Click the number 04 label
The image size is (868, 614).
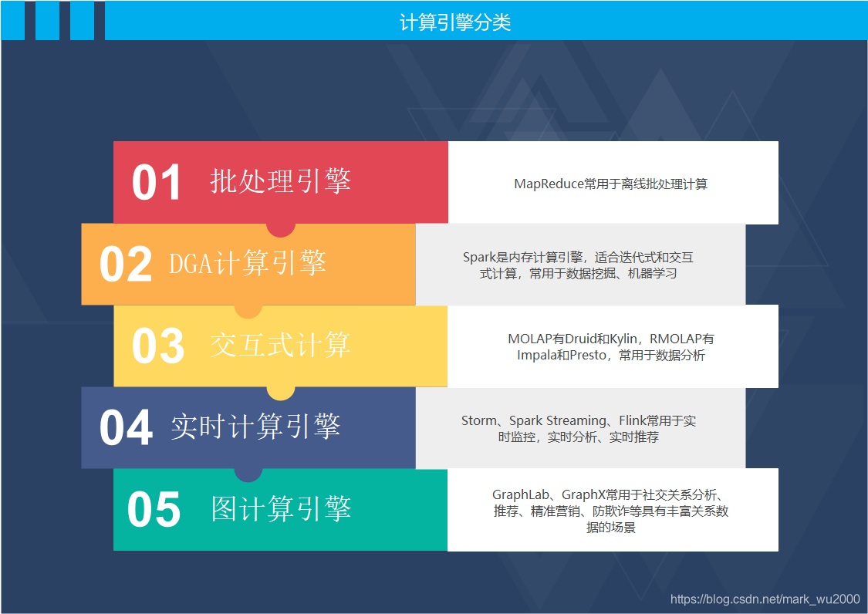pyautogui.click(x=126, y=427)
